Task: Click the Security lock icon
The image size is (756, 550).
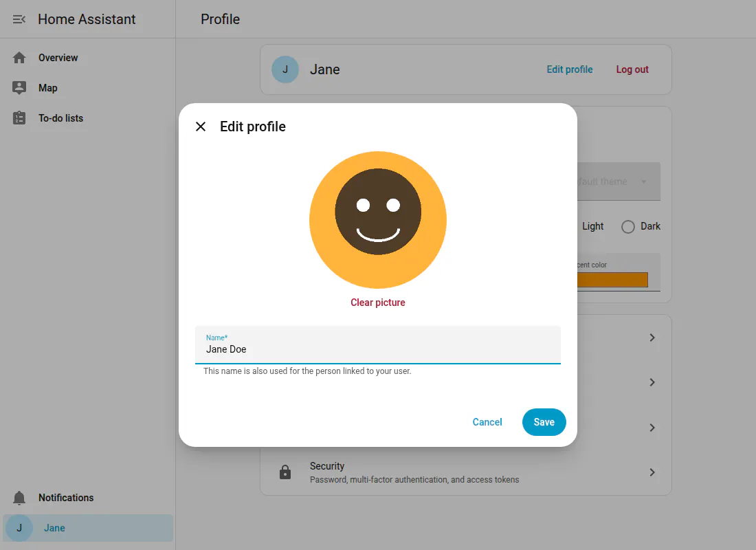Action: coord(285,472)
